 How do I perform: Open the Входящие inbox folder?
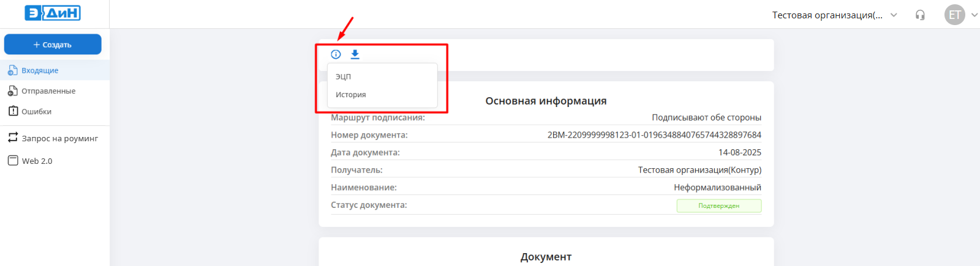[x=40, y=70]
